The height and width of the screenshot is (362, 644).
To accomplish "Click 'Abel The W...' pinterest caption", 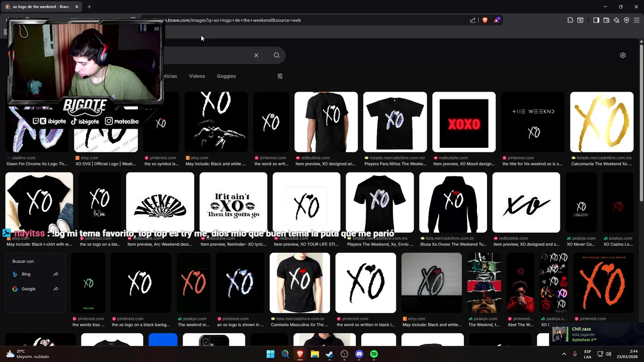I will 520,325.
